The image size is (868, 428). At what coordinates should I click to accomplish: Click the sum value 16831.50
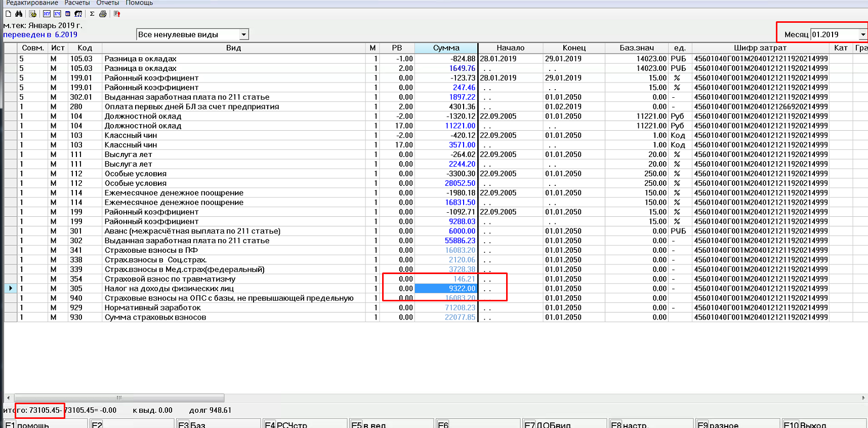(460, 203)
